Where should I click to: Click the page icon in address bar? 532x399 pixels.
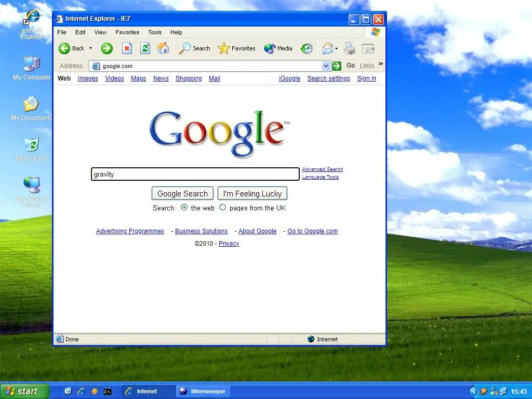click(x=96, y=66)
